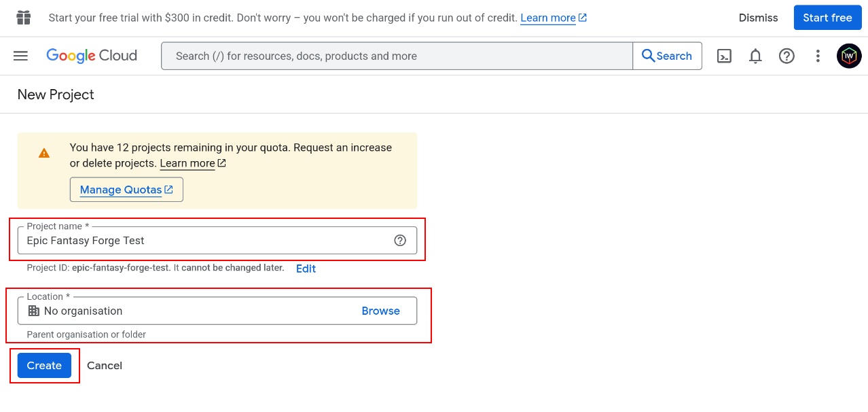Click the Search button beside the search bar
The width and height of the screenshot is (868, 412).
pos(667,56)
